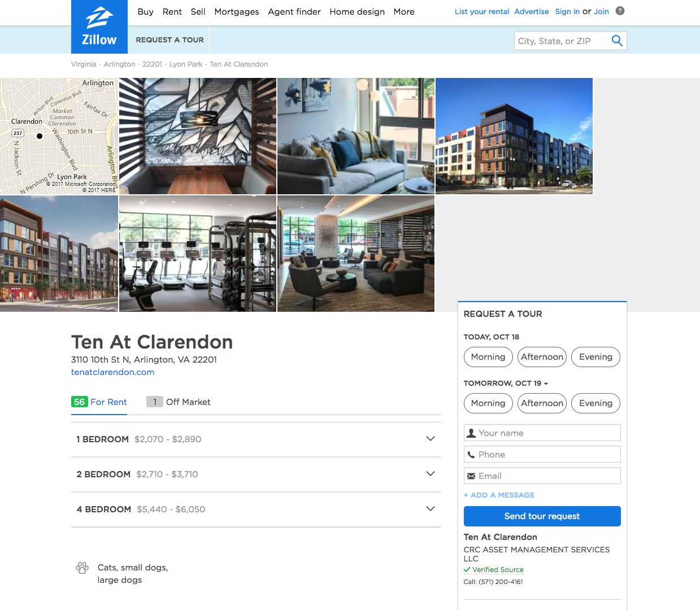Open the street-level building rendering photo
700x610 pixels.
tap(59, 254)
